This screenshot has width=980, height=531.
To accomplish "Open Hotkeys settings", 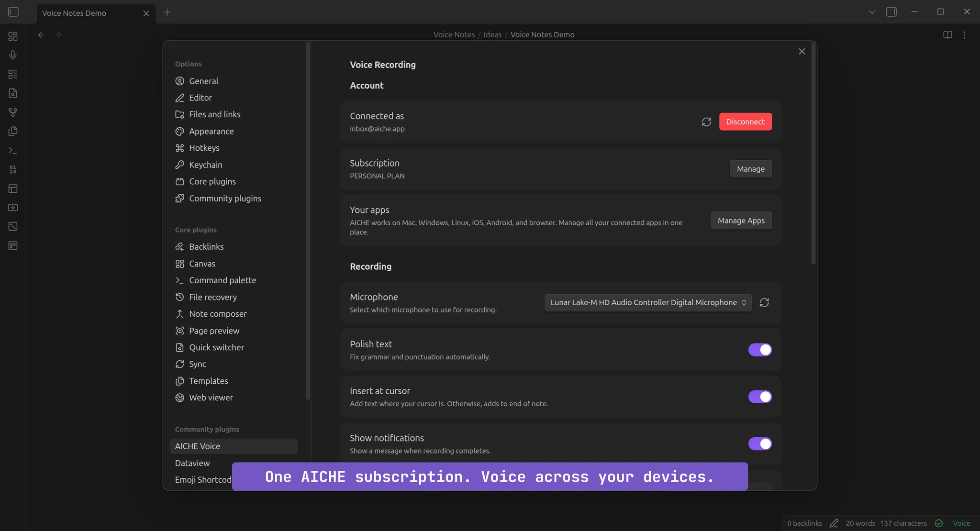I will tap(234, 148).
